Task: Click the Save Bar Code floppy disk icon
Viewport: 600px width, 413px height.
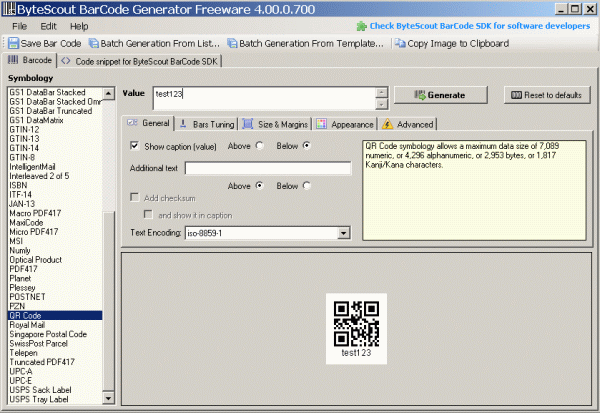Action: (x=13, y=43)
